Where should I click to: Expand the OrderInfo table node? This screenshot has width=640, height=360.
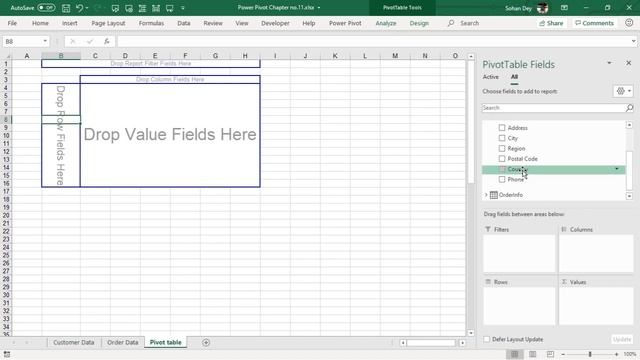[x=486, y=195]
